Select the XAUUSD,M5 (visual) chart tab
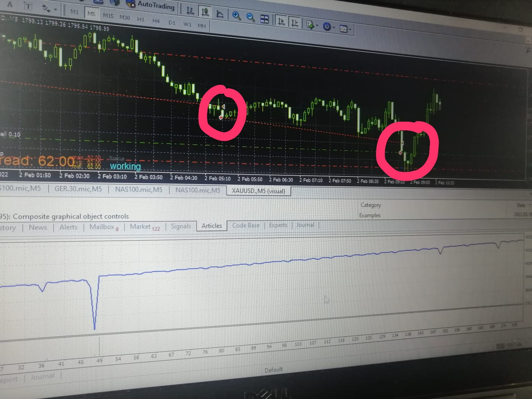Viewport: 532px width, 399px height. pyautogui.click(x=258, y=191)
